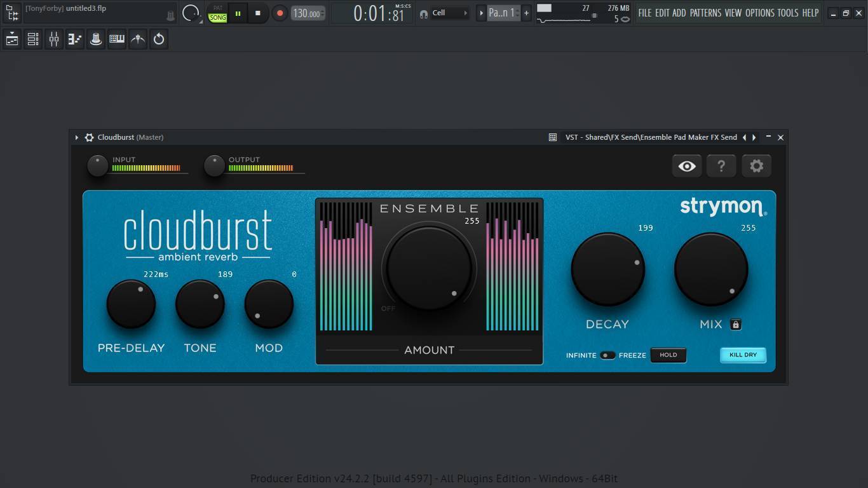This screenshot has width=868, height=488.
Task: Click the strymon logo
Action: tap(723, 207)
